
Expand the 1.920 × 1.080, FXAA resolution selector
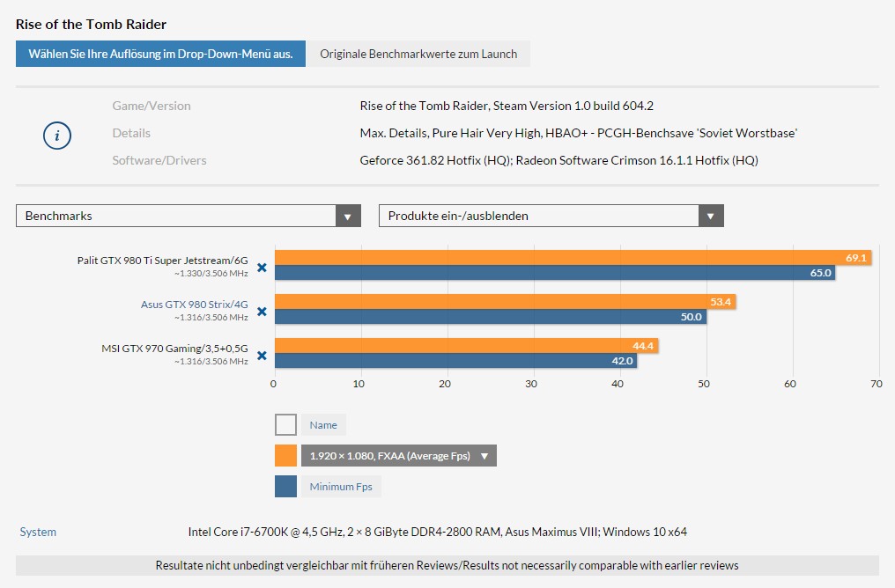(x=399, y=456)
